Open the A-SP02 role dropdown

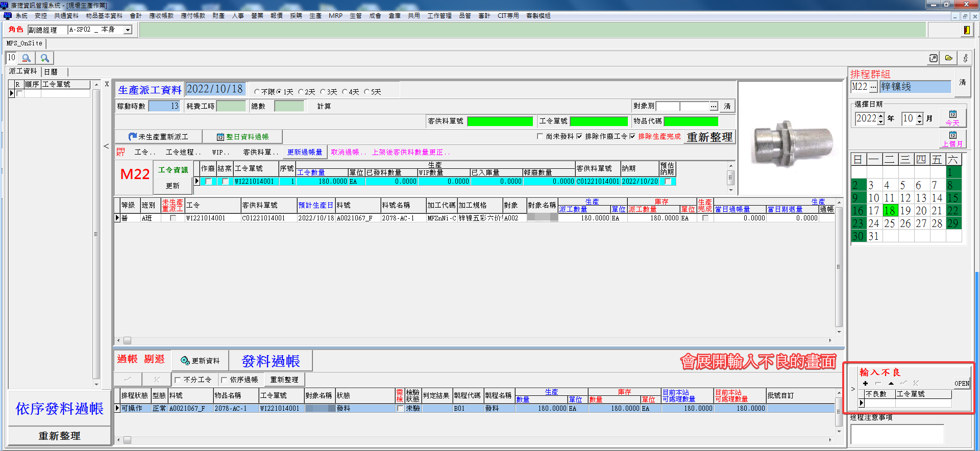click(128, 30)
